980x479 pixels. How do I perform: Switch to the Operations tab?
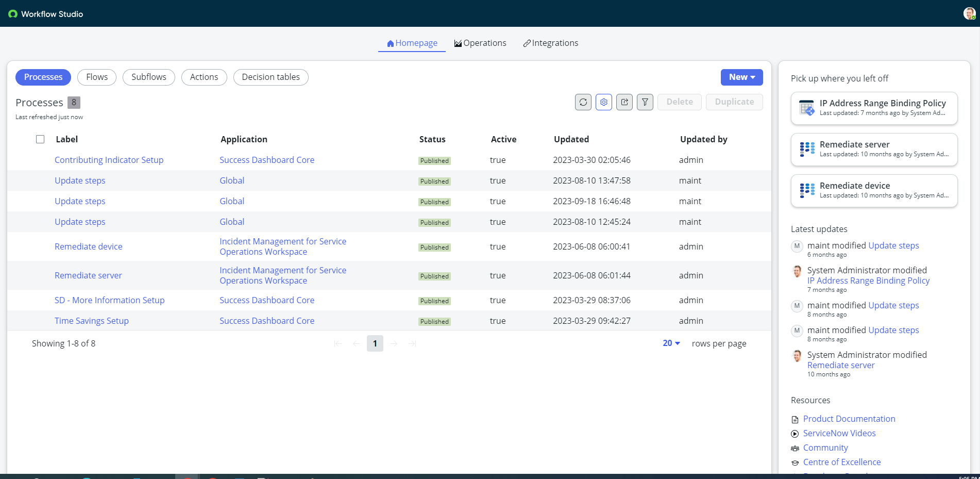click(x=480, y=43)
